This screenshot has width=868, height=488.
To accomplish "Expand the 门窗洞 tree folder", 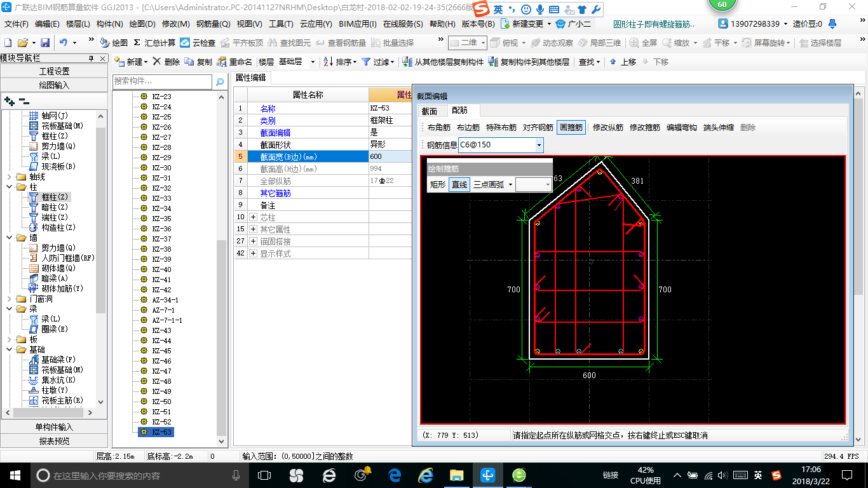I will [8, 299].
